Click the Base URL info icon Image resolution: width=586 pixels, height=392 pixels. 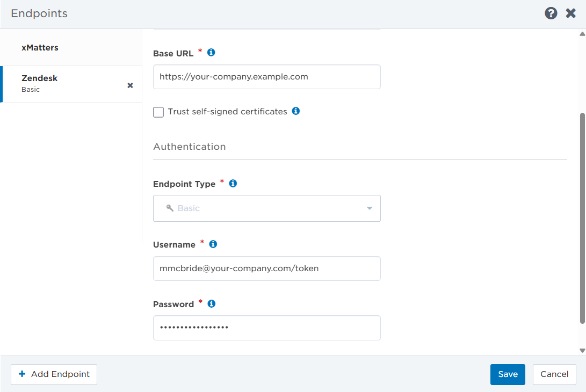click(211, 53)
